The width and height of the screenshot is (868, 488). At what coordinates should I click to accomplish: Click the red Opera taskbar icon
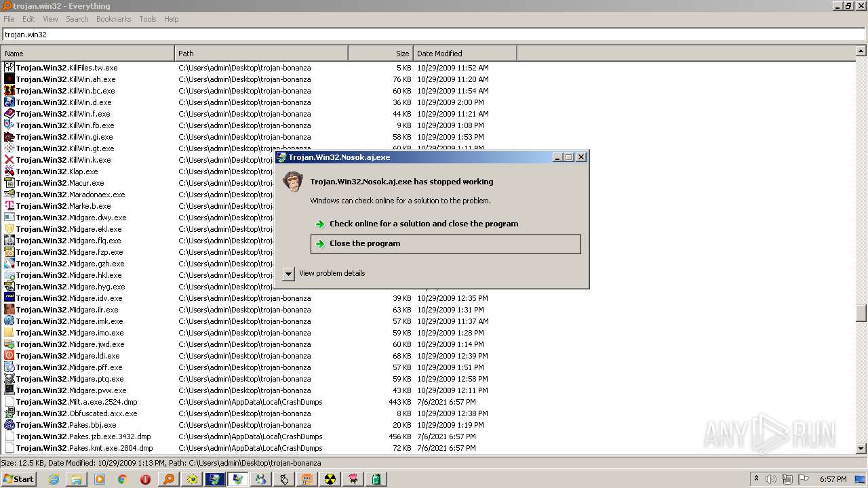pyautogui.click(x=145, y=479)
